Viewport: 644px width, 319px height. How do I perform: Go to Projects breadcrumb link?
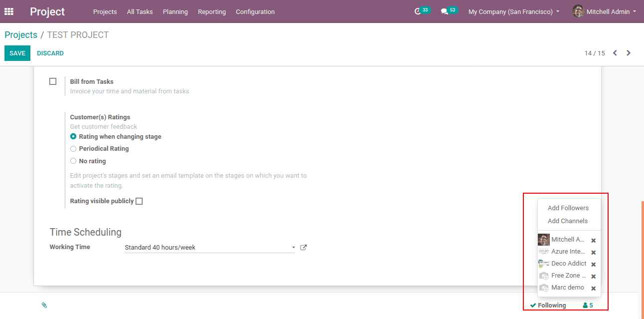21,35
